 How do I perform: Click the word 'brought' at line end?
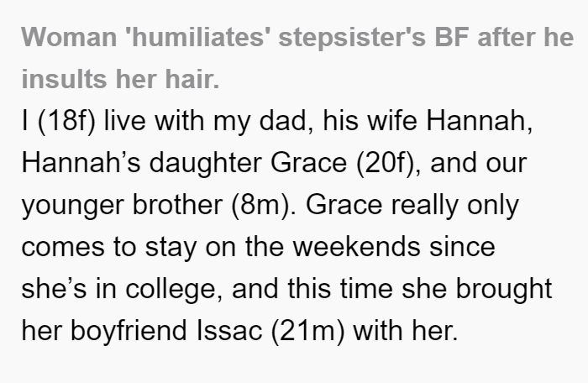pos(504,290)
